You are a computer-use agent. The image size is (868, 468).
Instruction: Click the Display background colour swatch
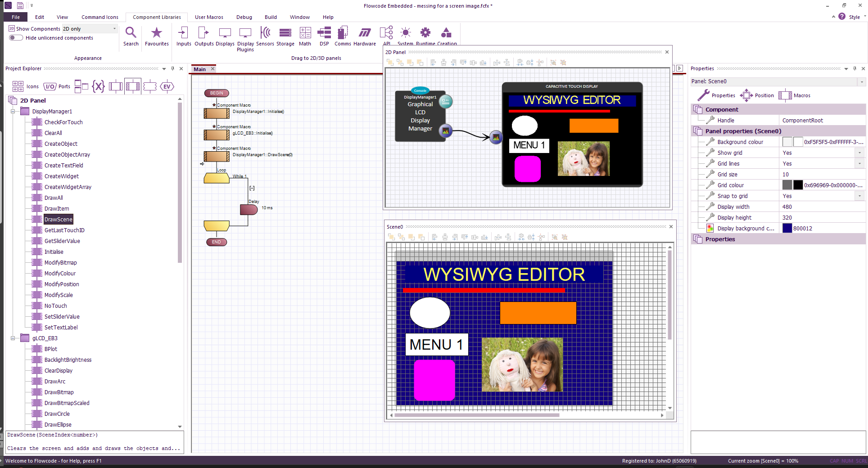787,229
